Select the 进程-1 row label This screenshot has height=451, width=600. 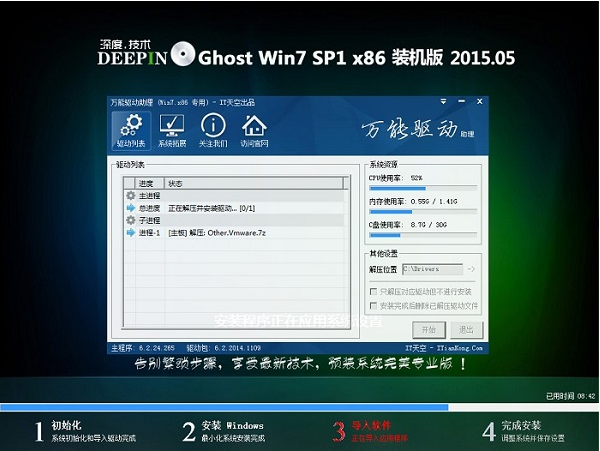click(x=149, y=233)
